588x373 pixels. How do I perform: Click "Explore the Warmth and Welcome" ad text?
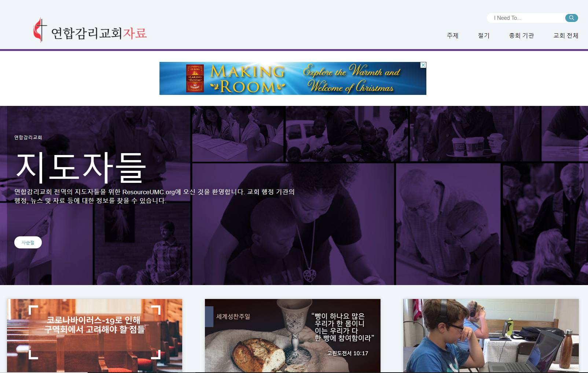click(x=351, y=79)
